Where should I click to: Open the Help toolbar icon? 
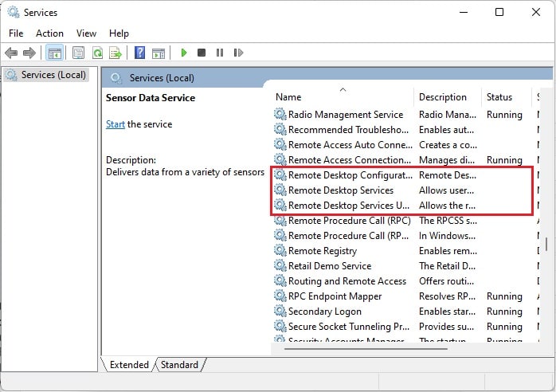click(140, 53)
